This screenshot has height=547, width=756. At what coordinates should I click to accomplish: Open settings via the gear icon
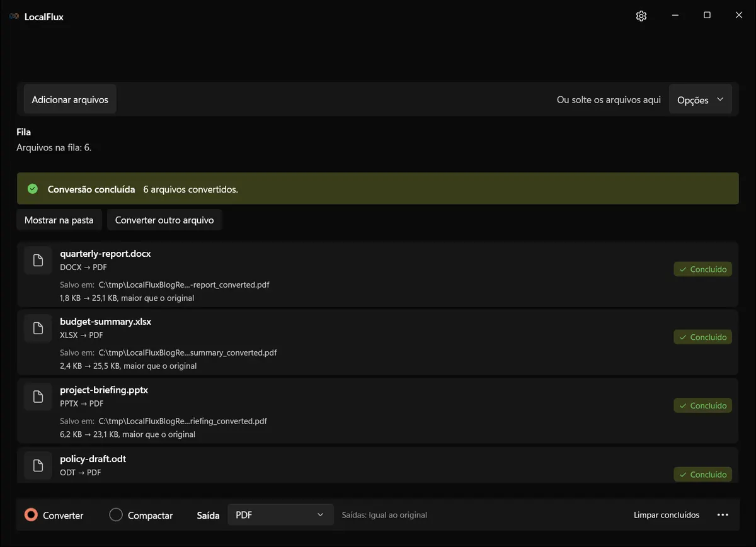coord(641,16)
